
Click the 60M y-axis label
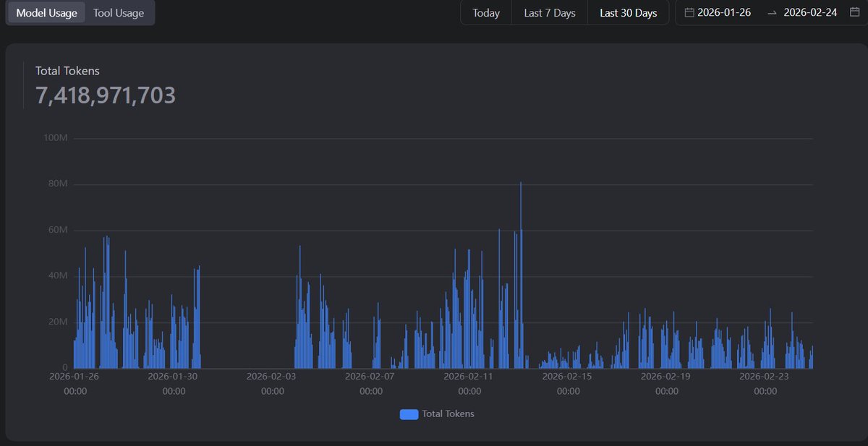(x=58, y=230)
